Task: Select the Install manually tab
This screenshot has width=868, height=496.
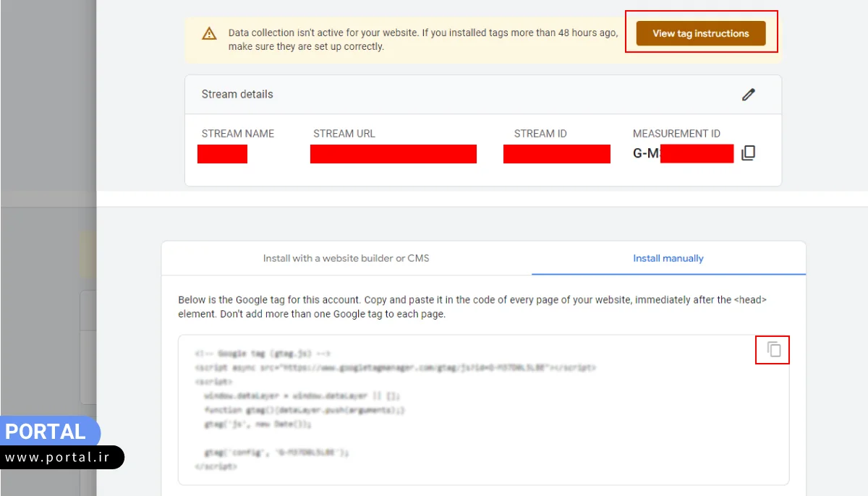Action: (668, 258)
